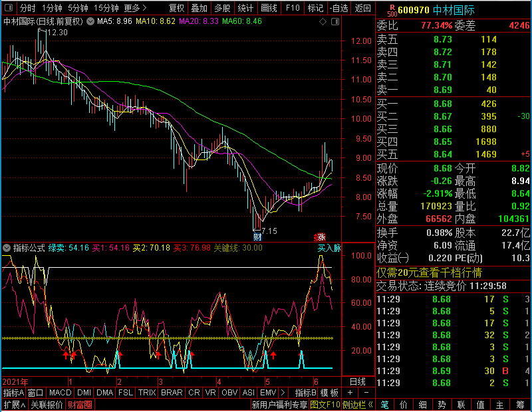This screenshot has height=412, width=532.
Task: Toggle 叠加 overlay mode
Action: pyautogui.click(x=199, y=8)
